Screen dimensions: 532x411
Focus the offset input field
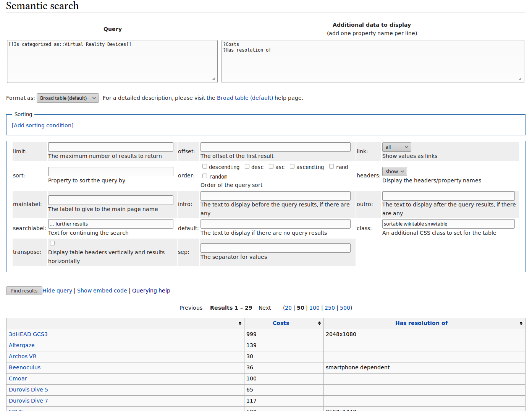(x=275, y=147)
